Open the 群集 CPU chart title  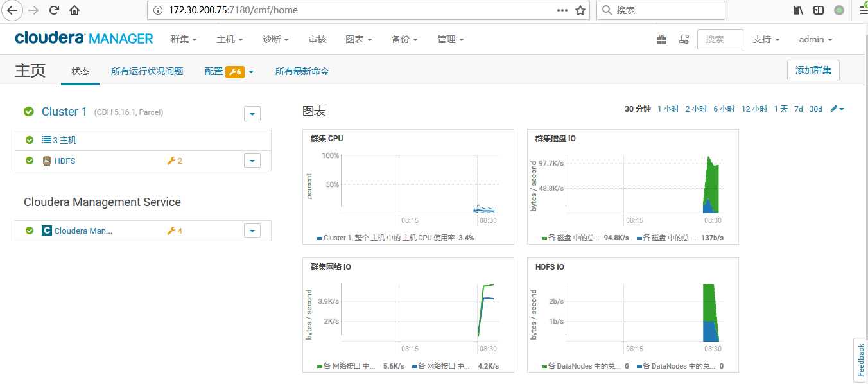(327, 139)
